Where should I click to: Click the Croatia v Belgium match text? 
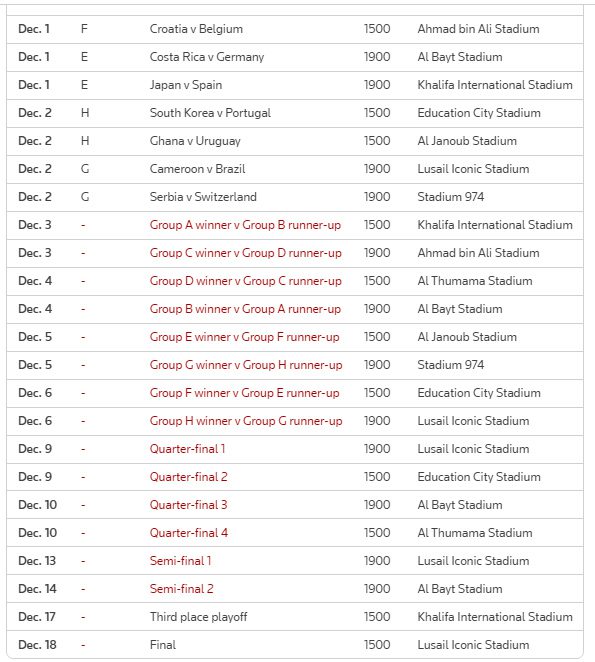[x=196, y=29]
